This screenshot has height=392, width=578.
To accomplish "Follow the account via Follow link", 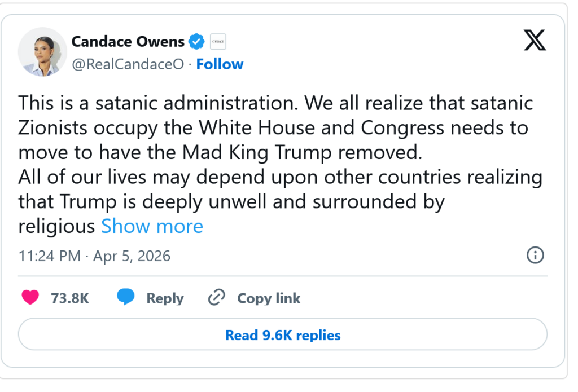I will tap(220, 64).
